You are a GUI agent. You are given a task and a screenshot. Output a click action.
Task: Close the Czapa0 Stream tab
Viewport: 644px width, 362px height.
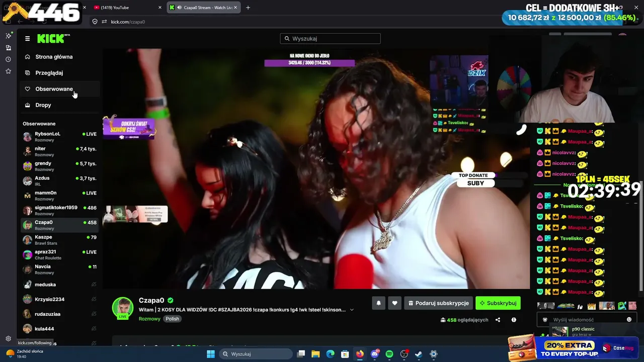coord(236,8)
